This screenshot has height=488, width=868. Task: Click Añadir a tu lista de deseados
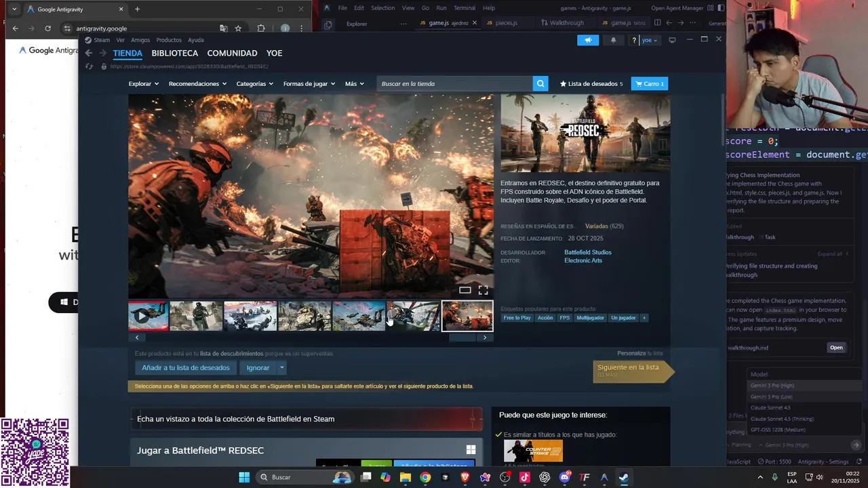coord(186,367)
